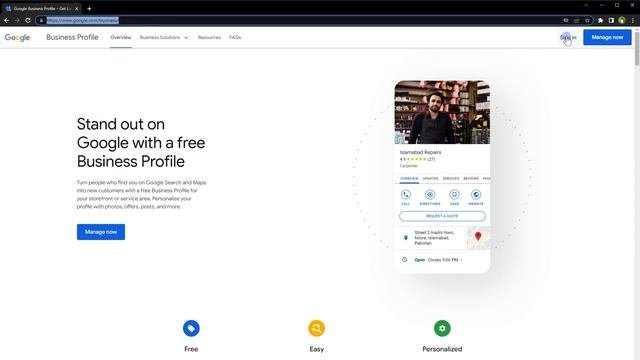The image size is (640, 360).
Task: Expand the opening hours arrow
Action: (461, 260)
